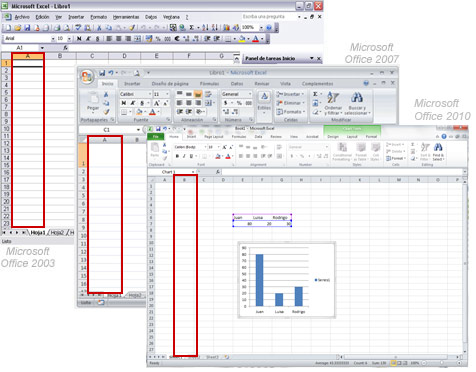Toggle Bold B in Excel 2010 Font group
This screenshot has height=372, width=476.
tap(177, 156)
